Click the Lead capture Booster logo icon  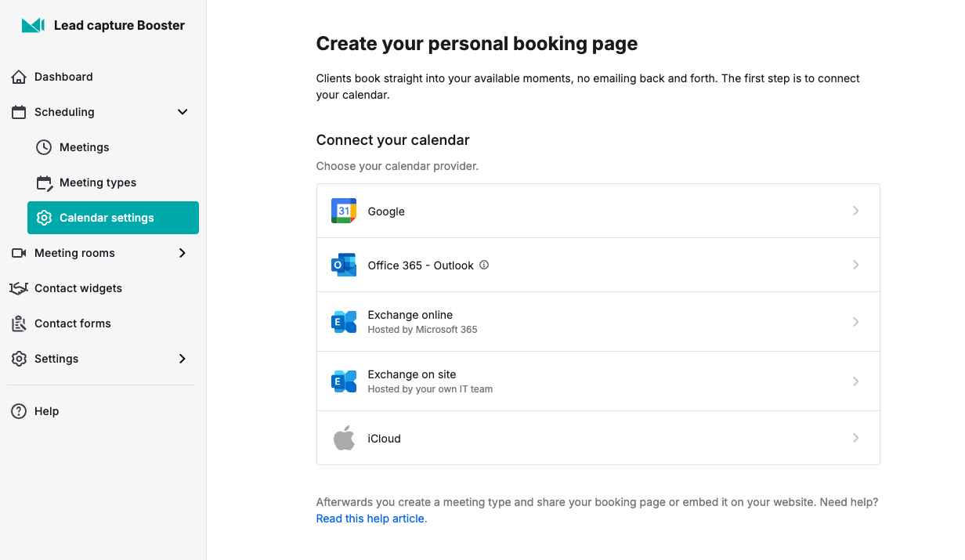tap(33, 25)
